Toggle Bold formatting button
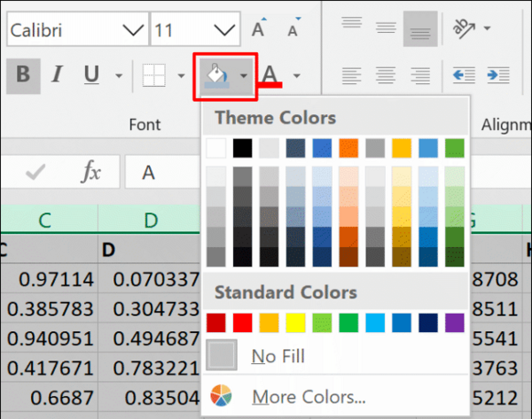 coord(23,75)
